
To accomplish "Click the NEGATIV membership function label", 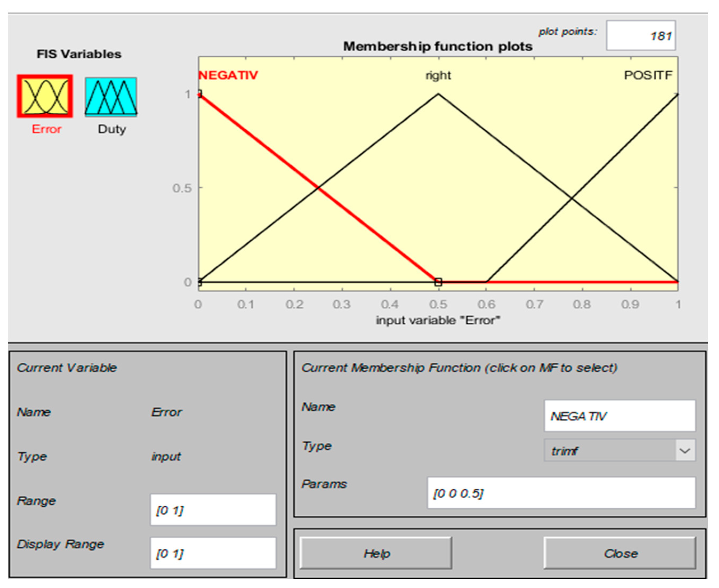I will [228, 75].
